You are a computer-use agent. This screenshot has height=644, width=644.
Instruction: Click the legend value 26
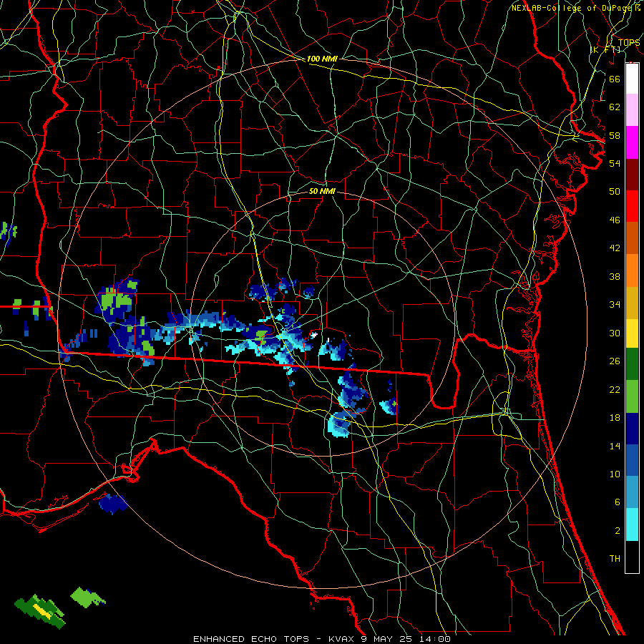(x=615, y=361)
